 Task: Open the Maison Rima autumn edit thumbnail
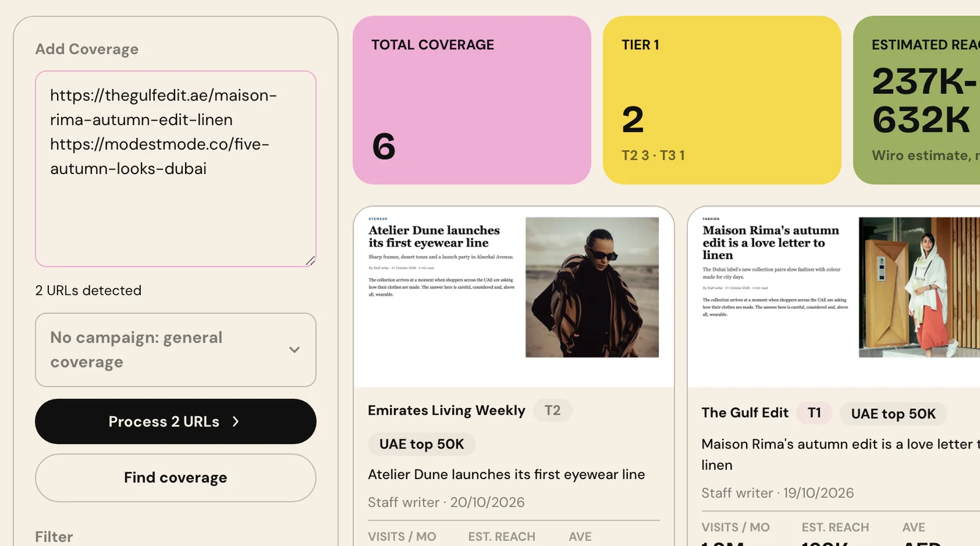point(834,297)
